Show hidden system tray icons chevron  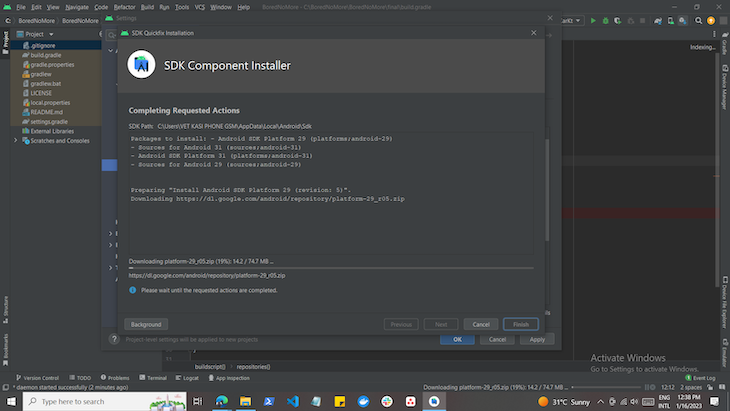pyautogui.click(x=601, y=401)
